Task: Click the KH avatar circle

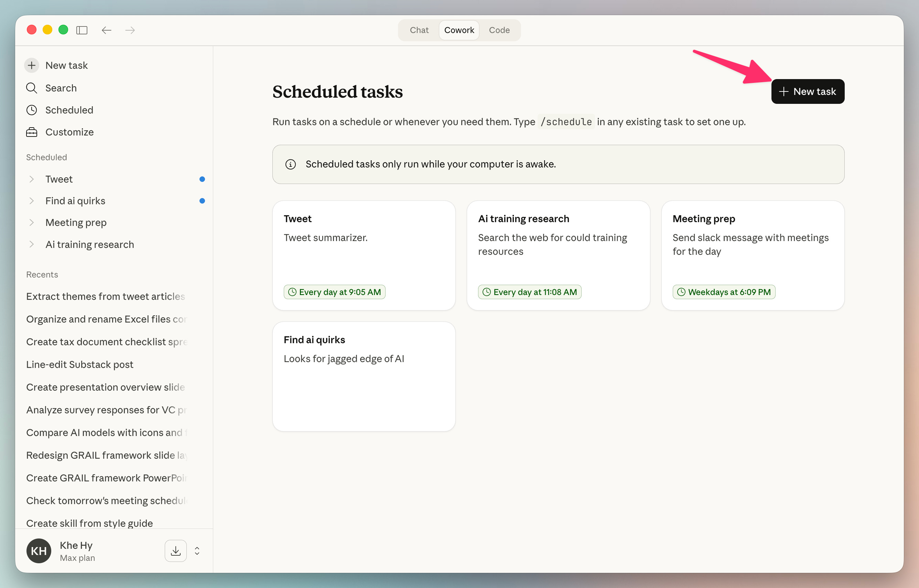Action: [x=39, y=551]
